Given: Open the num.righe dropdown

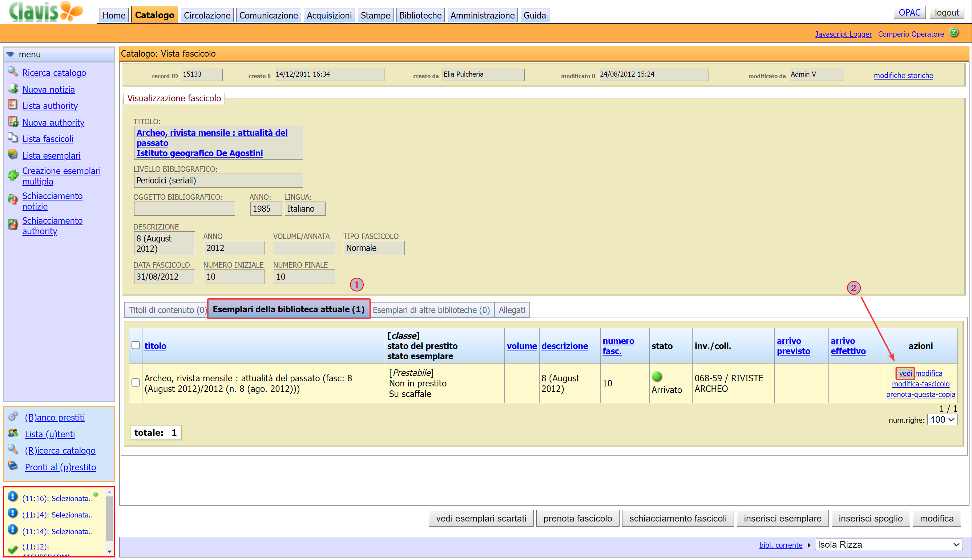Looking at the screenshot, I should point(942,419).
